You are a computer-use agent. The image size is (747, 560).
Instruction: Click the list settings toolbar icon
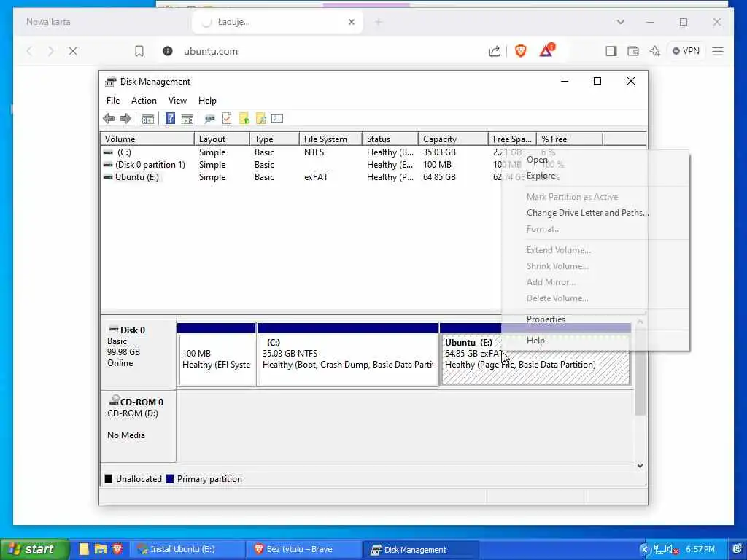pos(277,118)
